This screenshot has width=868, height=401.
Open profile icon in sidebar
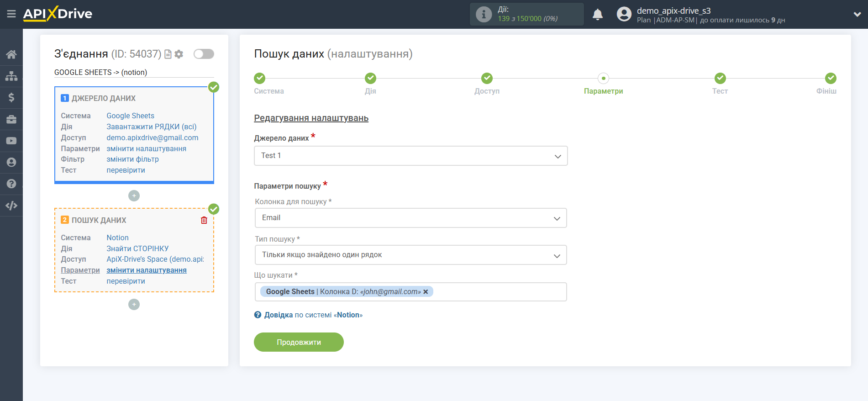click(11, 162)
